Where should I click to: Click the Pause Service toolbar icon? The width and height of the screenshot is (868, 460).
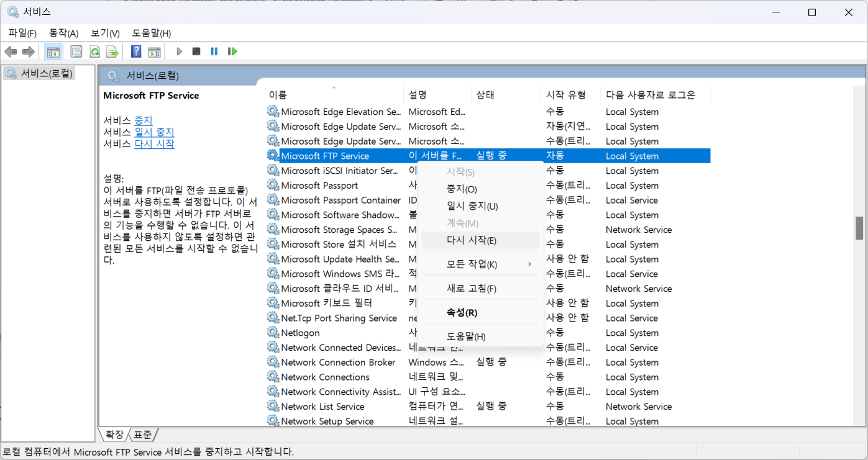point(214,52)
